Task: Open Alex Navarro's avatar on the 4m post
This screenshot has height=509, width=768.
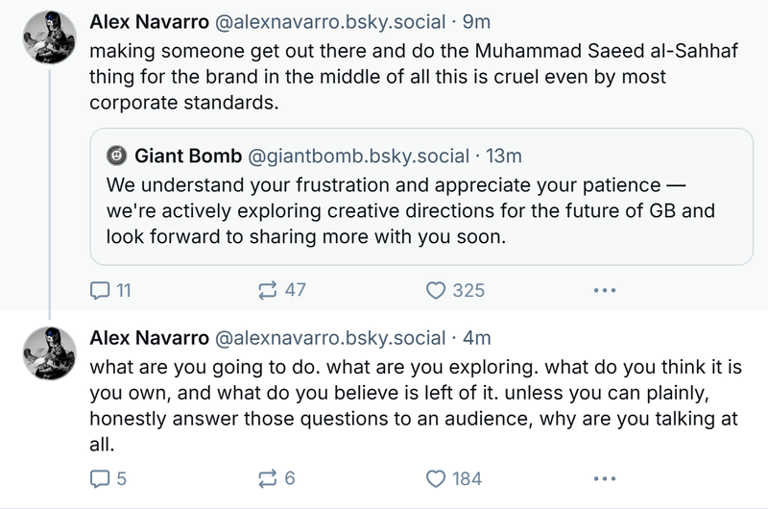Action: coord(48,351)
